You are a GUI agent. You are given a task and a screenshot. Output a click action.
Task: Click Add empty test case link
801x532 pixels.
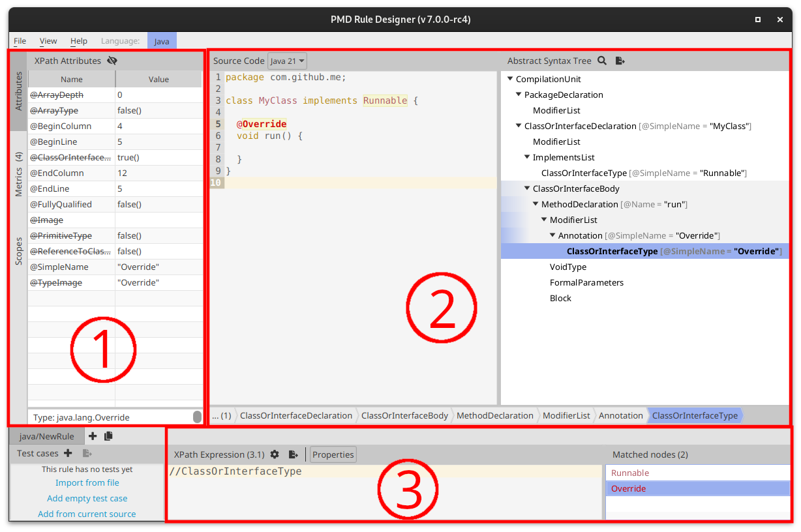click(x=87, y=498)
